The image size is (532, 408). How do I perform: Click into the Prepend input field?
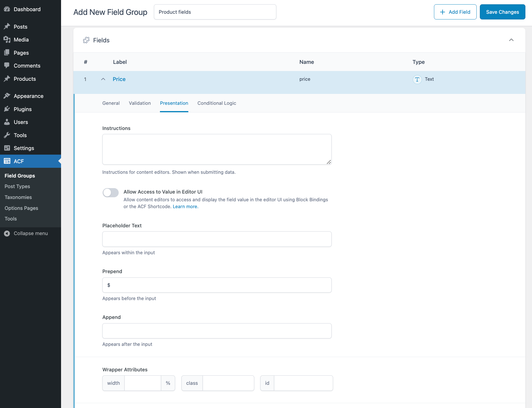[217, 285]
